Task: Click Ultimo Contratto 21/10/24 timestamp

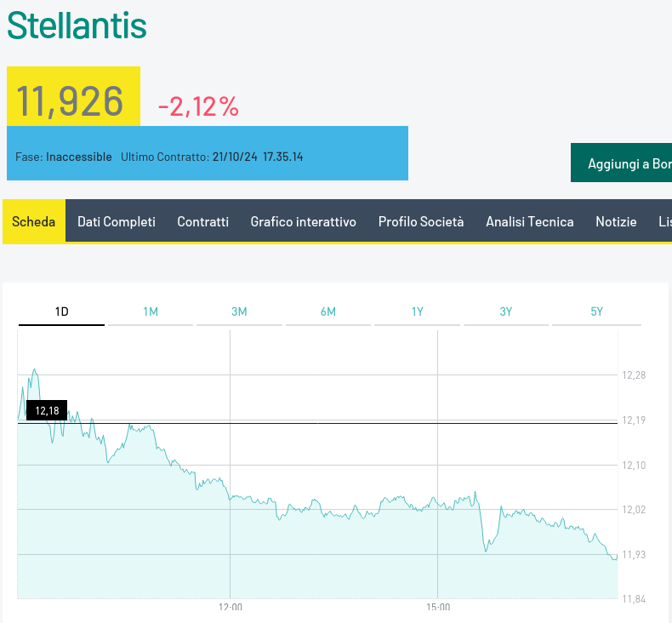Action: pyautogui.click(x=212, y=157)
